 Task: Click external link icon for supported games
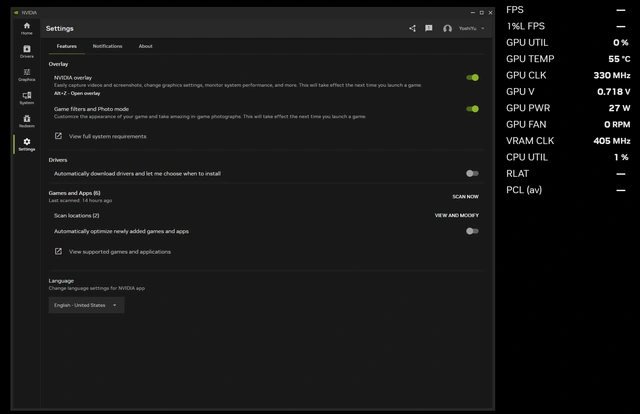pos(58,252)
